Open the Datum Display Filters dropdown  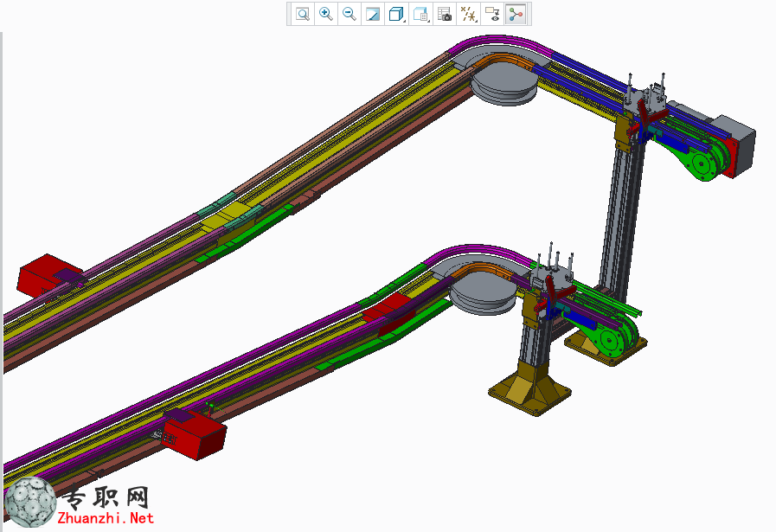pyautogui.click(x=468, y=14)
